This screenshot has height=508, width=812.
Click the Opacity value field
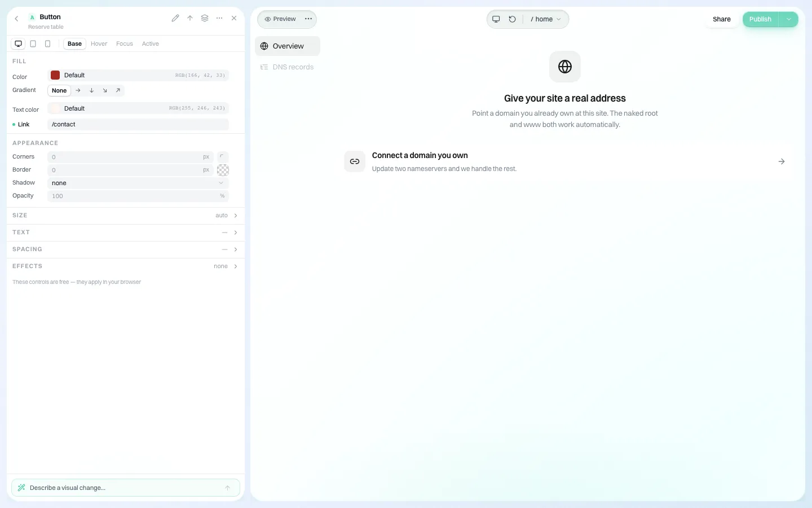coord(138,196)
